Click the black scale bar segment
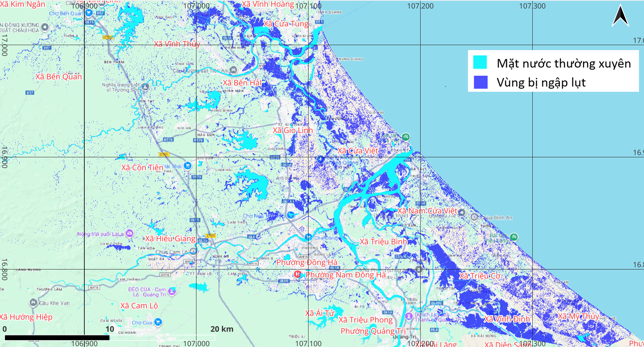The height and width of the screenshot is (347, 644). click(57, 338)
